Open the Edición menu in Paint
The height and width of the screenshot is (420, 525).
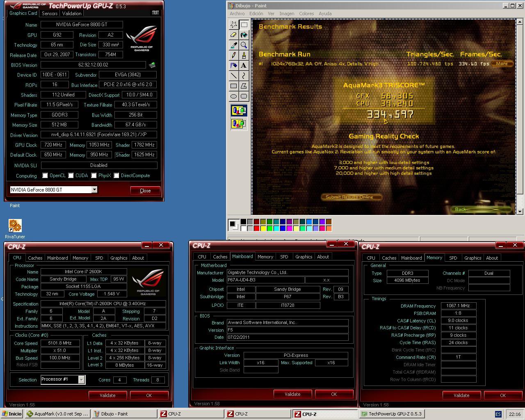point(256,14)
